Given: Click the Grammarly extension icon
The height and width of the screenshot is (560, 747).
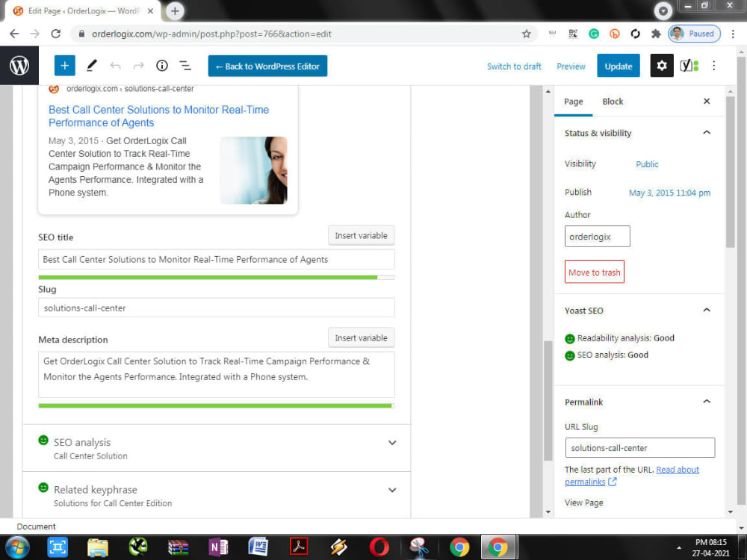Looking at the screenshot, I should tap(594, 34).
